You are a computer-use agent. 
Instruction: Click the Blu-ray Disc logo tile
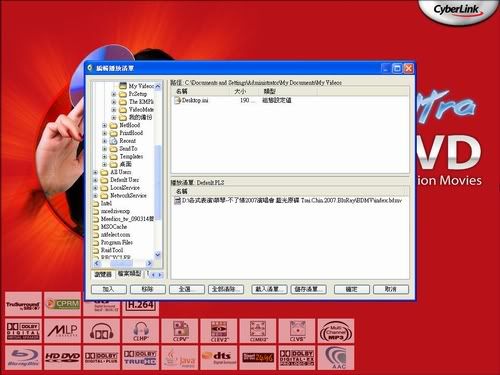coord(23,358)
